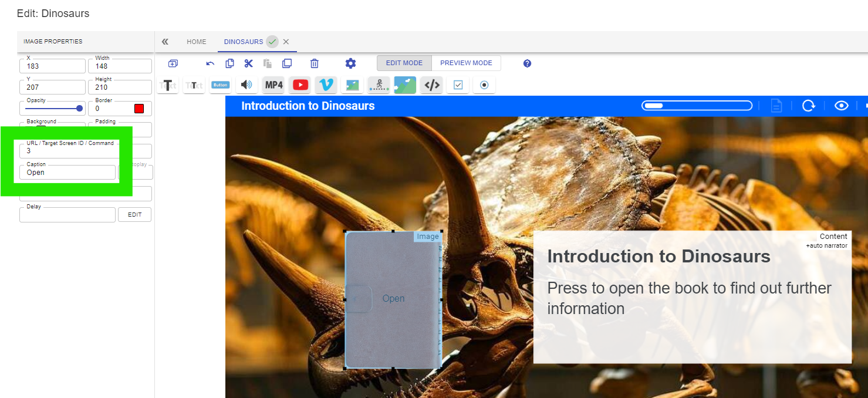This screenshot has height=398, width=868.
Task: Insert a small image element
Action: click(352, 85)
